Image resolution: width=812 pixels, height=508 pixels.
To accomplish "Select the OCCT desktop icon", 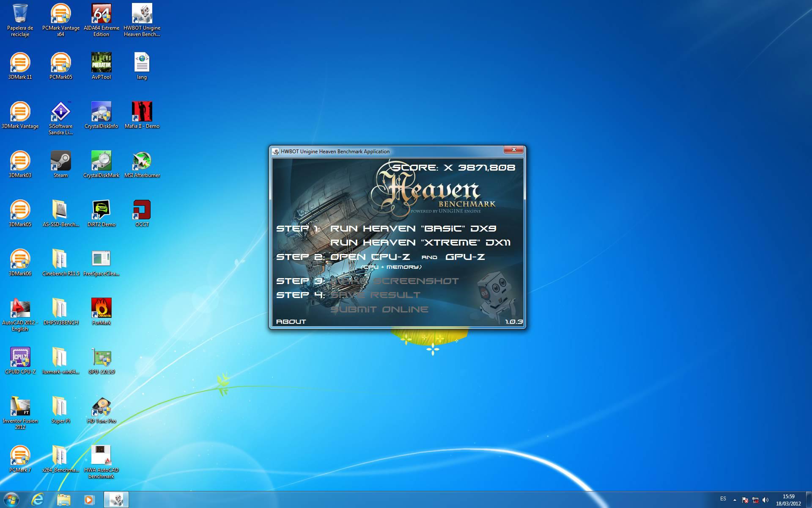I will click(142, 213).
